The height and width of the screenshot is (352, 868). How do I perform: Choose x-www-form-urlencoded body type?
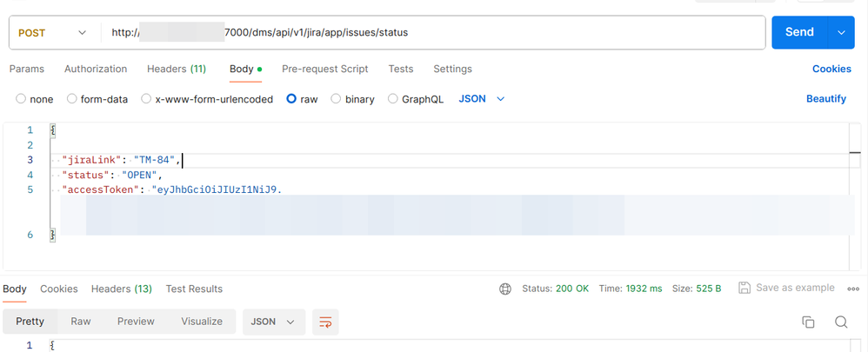pos(207,100)
